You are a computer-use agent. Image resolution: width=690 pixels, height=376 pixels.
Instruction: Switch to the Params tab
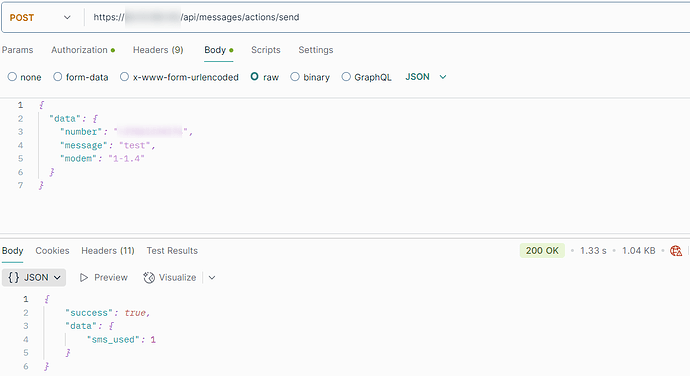[17, 50]
